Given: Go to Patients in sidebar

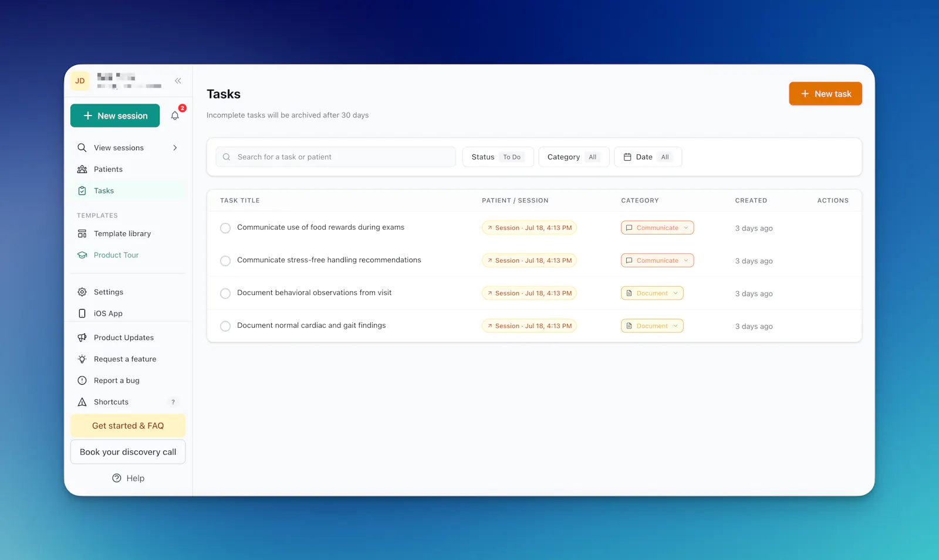Looking at the screenshot, I should pyautogui.click(x=128, y=169).
